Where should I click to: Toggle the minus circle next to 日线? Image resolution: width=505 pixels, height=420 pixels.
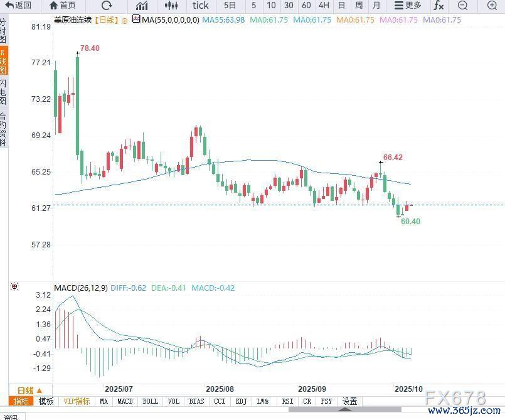point(125,20)
